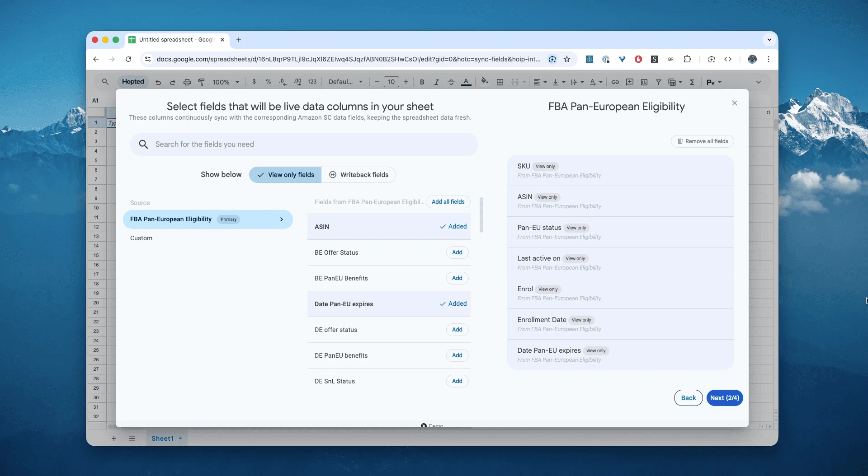Screen dimensions: 868x476
Task: Add a new sheet with plus icon
Action: tap(114, 439)
